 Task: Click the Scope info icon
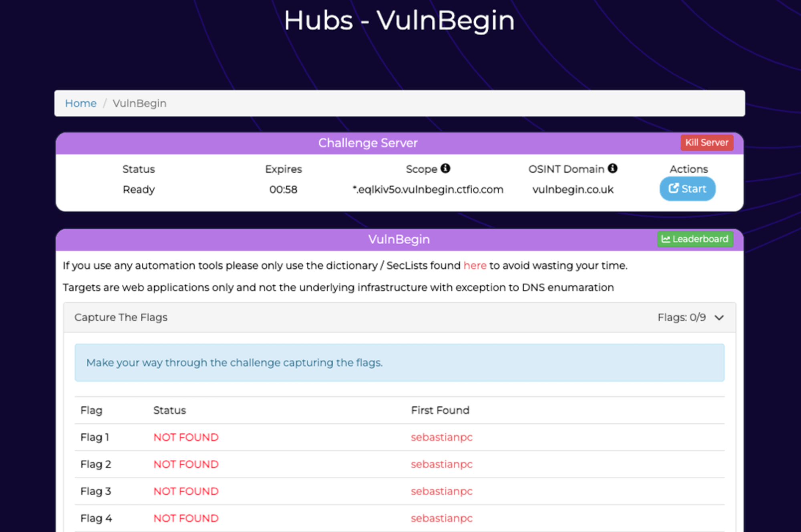tap(445, 168)
